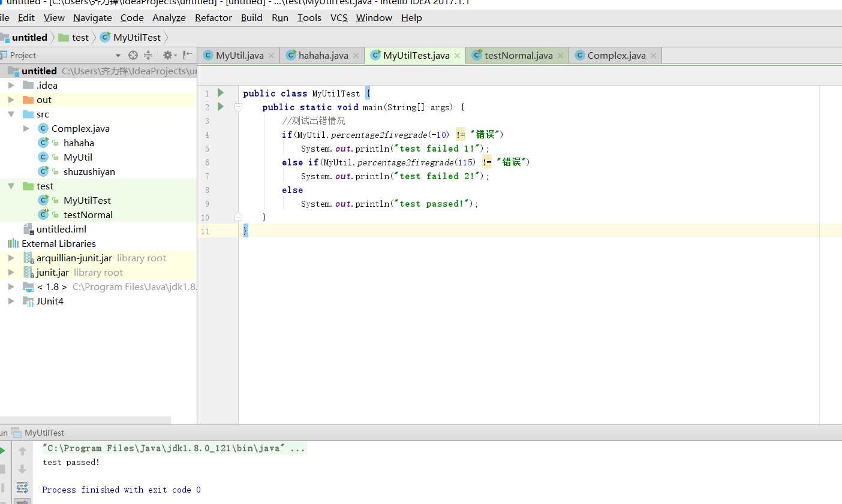Click untitled in navigation breadcrumb

[x=29, y=37]
